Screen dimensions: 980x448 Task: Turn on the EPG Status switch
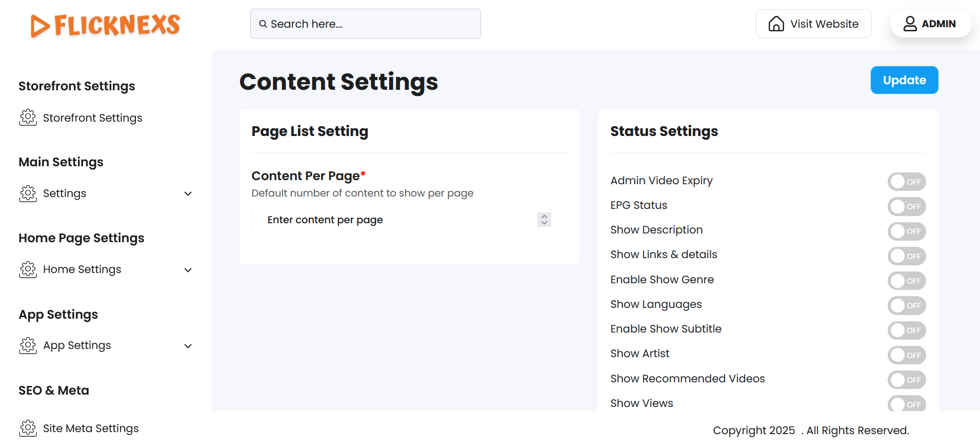(906, 206)
